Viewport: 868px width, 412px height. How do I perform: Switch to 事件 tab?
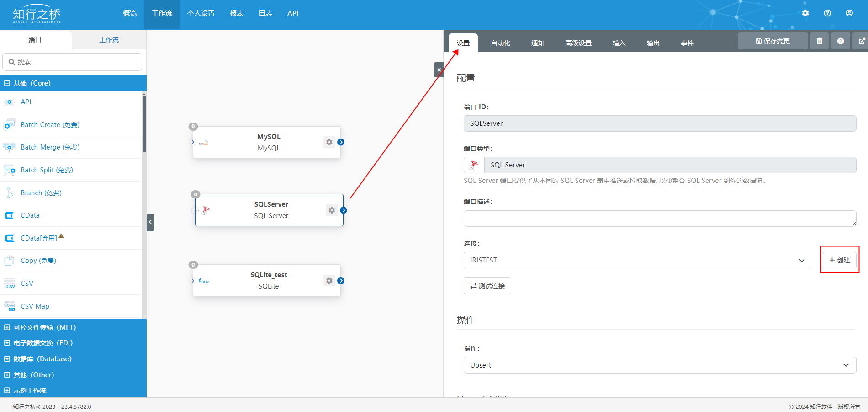coord(687,43)
